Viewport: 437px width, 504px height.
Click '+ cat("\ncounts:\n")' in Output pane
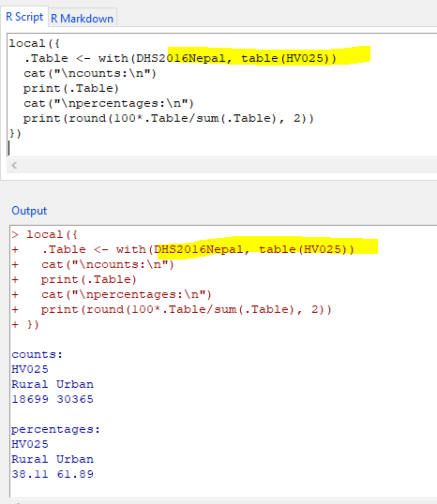[x=93, y=264]
